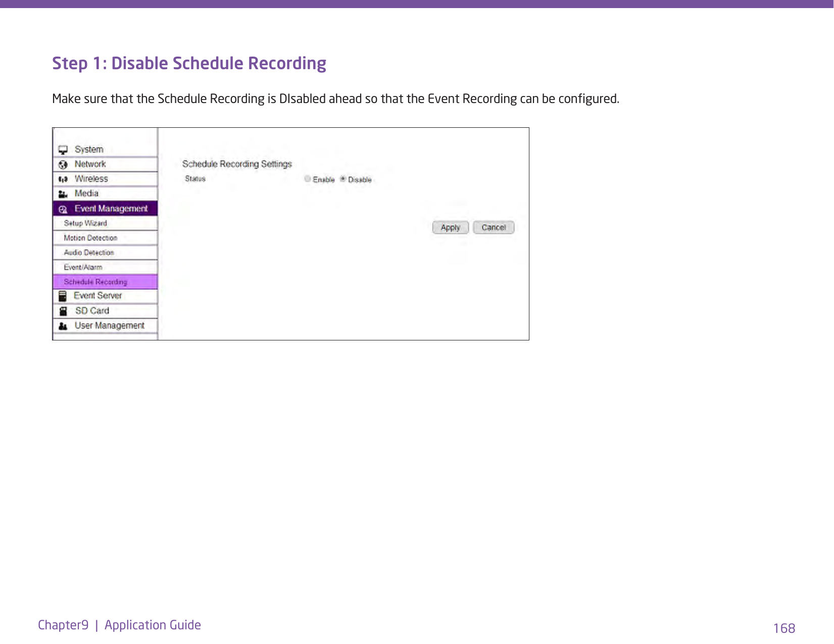Viewport: 834px width, 644px height.
Task: Open the SD Card section
Action: coord(105,311)
